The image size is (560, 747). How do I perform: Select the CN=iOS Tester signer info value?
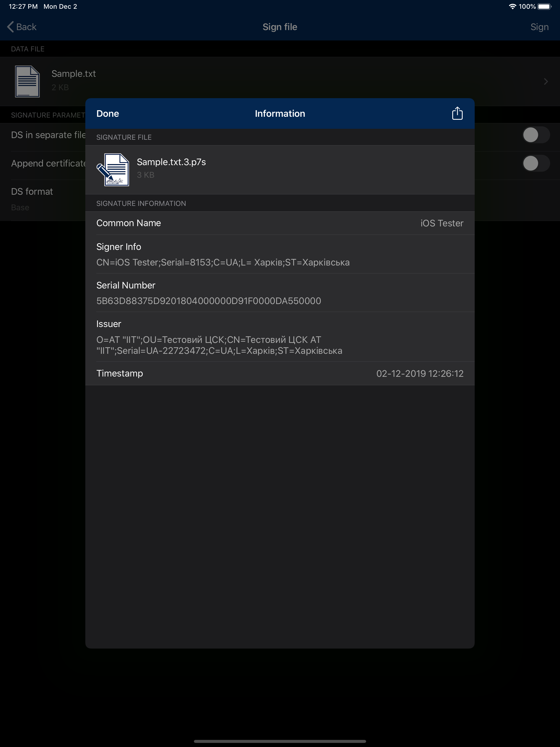pos(223,262)
